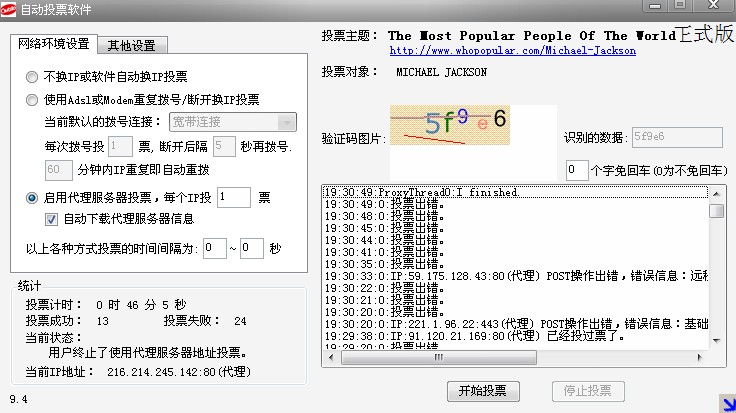Viewport: 736px width, 413px height.
Task: Click the disabled 停止投票 button
Action: pyautogui.click(x=588, y=391)
